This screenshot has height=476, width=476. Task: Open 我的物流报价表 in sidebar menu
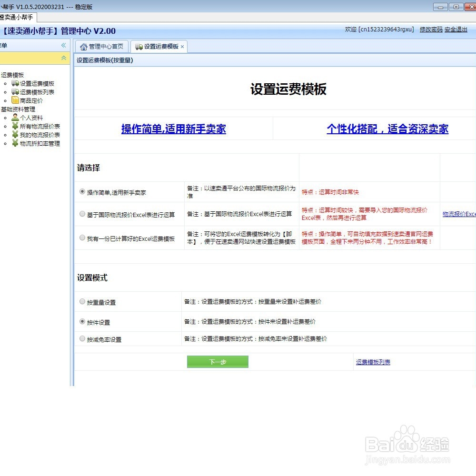40,135
